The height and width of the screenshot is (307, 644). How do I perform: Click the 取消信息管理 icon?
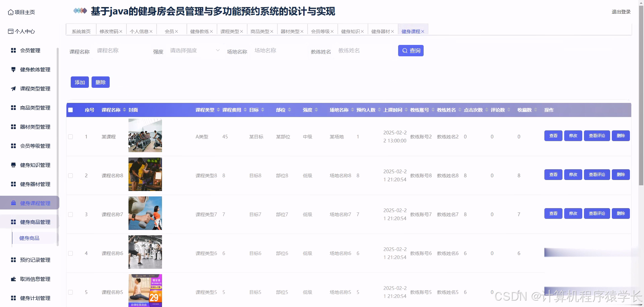coord(13,279)
